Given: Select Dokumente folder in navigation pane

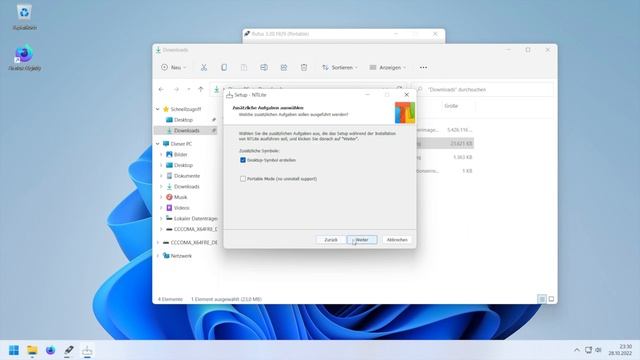Looking at the screenshot, I should [187, 176].
